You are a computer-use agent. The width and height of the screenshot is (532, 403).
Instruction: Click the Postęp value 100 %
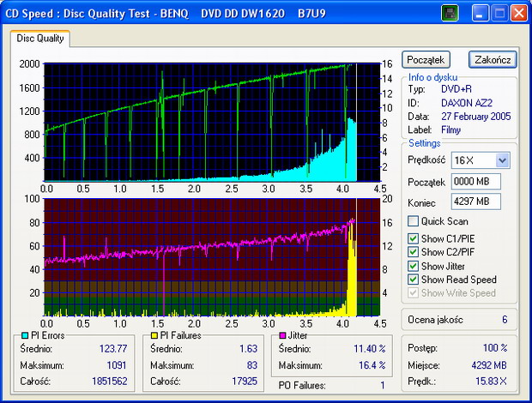pos(495,348)
